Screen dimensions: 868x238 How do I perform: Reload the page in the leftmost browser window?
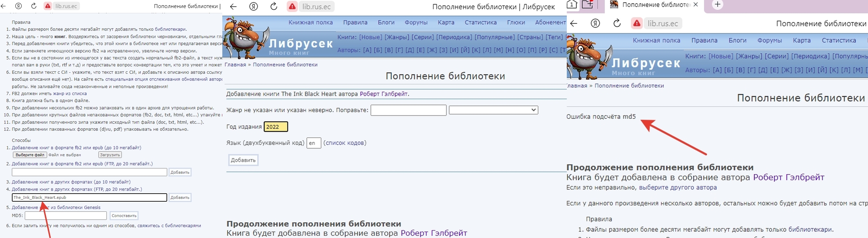point(34,6)
